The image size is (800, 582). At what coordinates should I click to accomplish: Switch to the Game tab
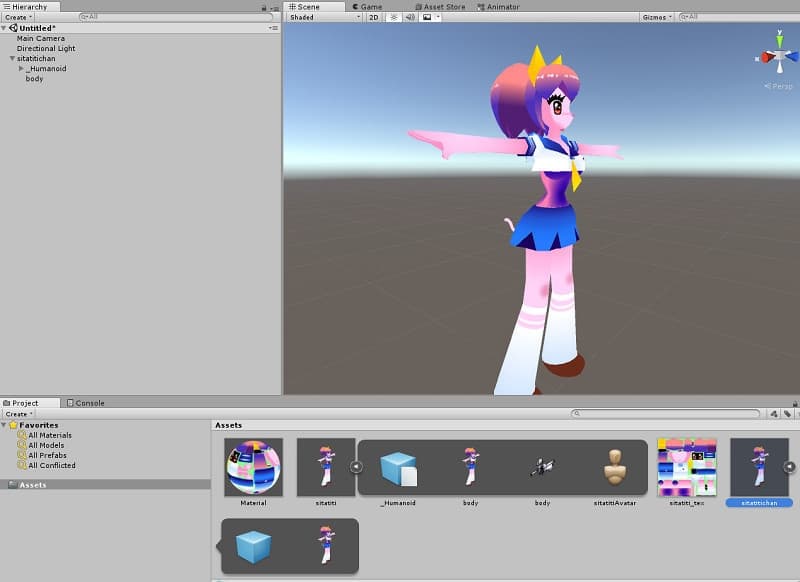coord(371,6)
